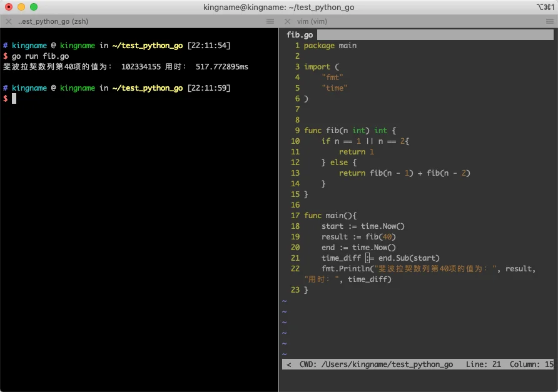The height and width of the screenshot is (392, 558).
Task: Click the "fmt" import string
Action: tap(332, 77)
